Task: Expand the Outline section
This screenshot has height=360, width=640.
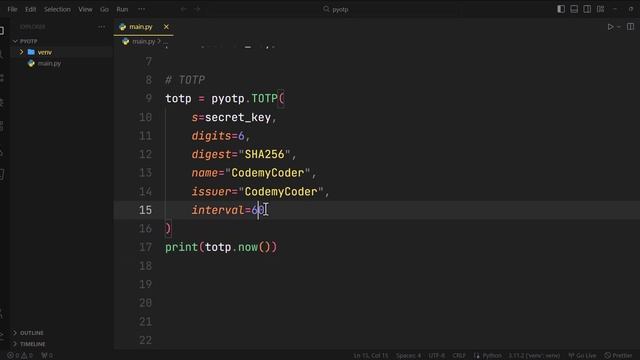Action: click(31, 333)
